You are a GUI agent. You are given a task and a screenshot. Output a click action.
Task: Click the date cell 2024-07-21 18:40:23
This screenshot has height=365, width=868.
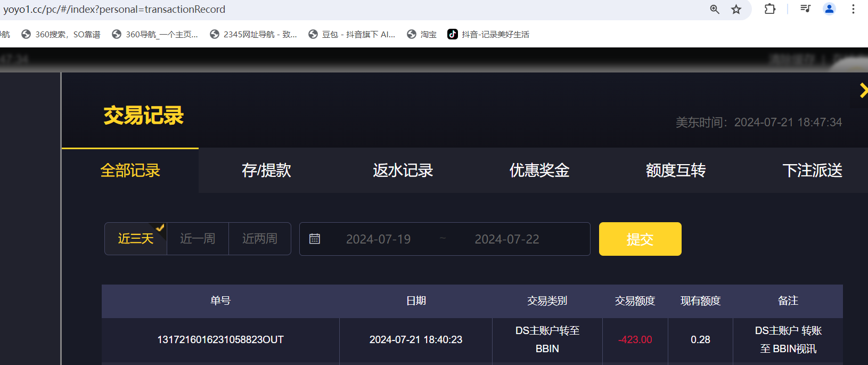click(x=416, y=340)
